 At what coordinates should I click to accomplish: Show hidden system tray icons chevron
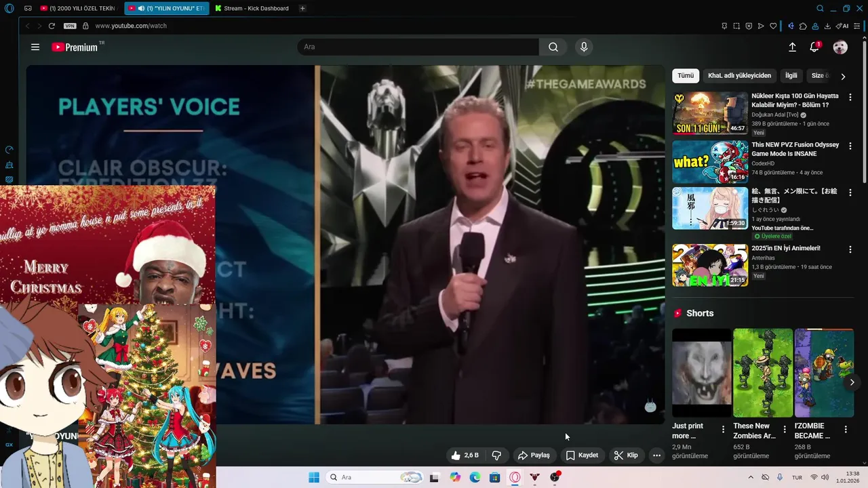751,477
